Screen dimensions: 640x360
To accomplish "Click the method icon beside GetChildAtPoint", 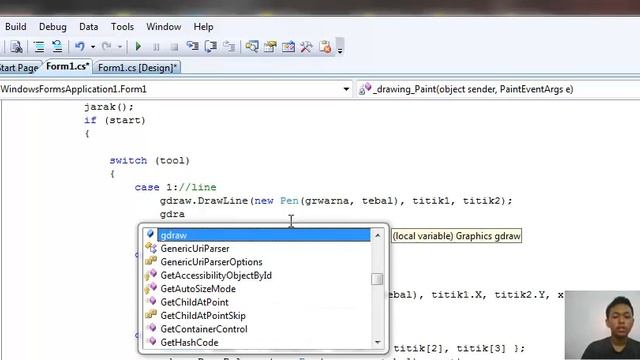I will pos(151,301).
